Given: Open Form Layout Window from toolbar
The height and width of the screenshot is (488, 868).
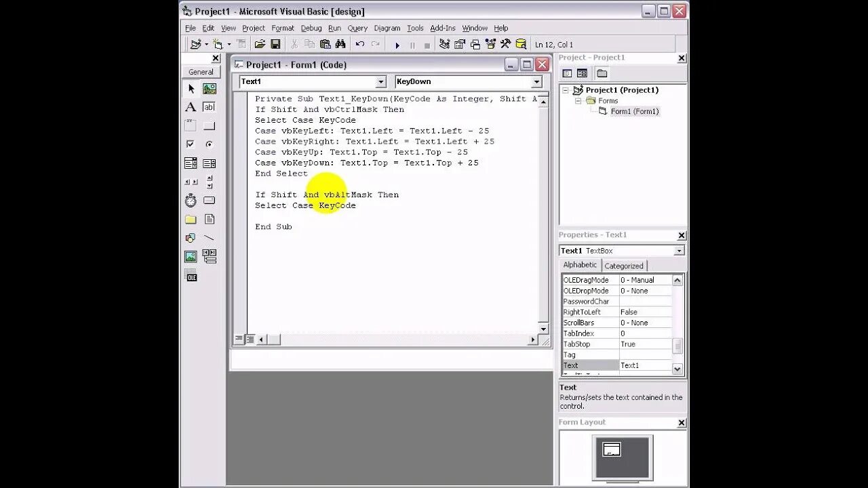Looking at the screenshot, I should (475, 44).
